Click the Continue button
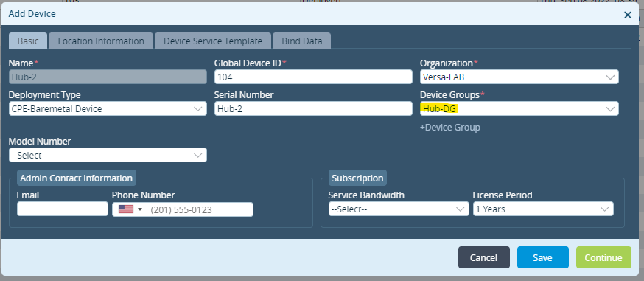 tap(603, 257)
